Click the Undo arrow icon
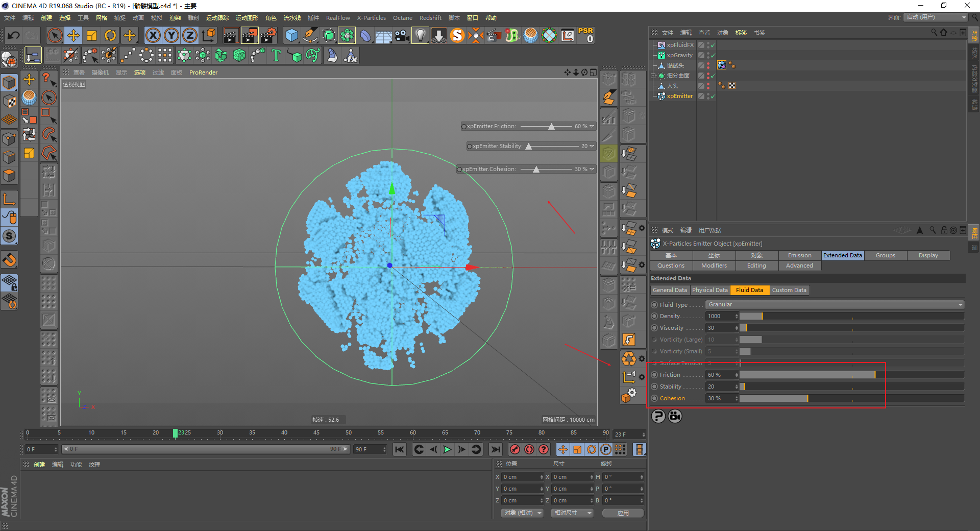Image resolution: width=980 pixels, height=531 pixels. (14, 35)
